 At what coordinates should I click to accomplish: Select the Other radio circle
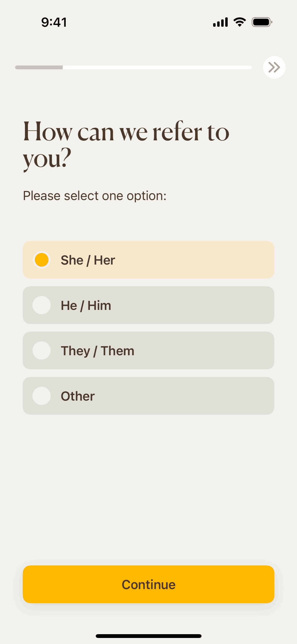point(42,396)
